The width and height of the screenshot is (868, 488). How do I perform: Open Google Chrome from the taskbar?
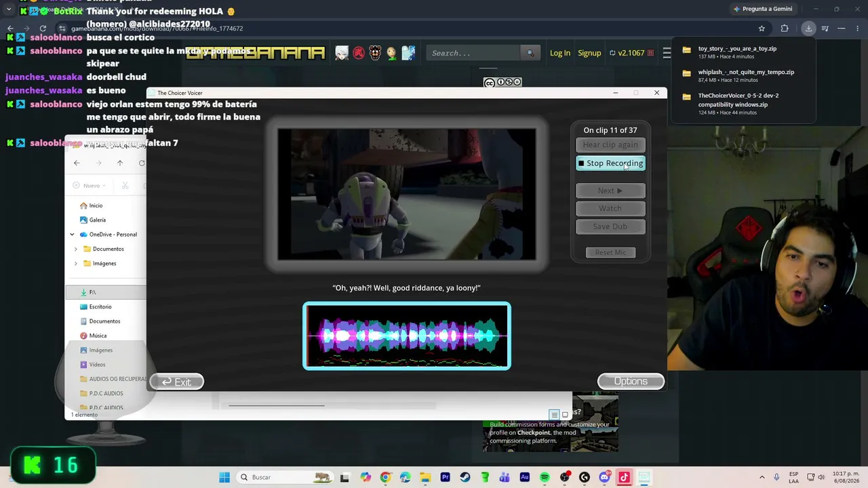pos(385,477)
